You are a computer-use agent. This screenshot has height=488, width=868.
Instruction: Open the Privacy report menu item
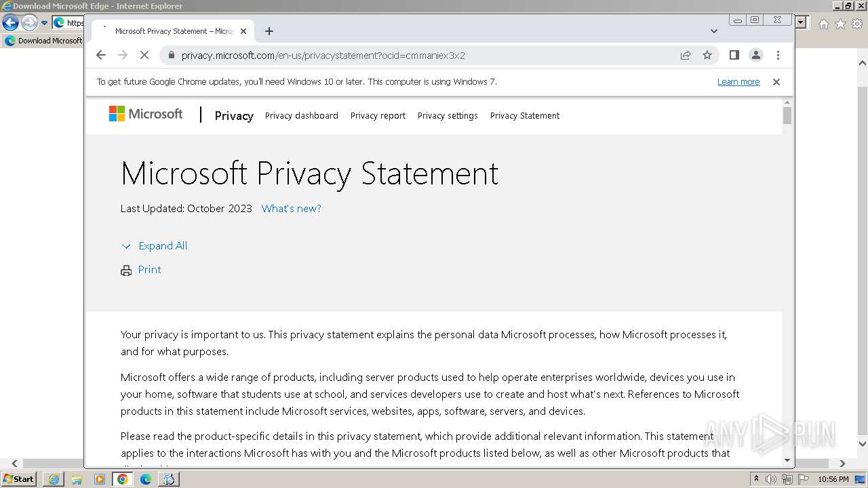pyautogui.click(x=378, y=116)
